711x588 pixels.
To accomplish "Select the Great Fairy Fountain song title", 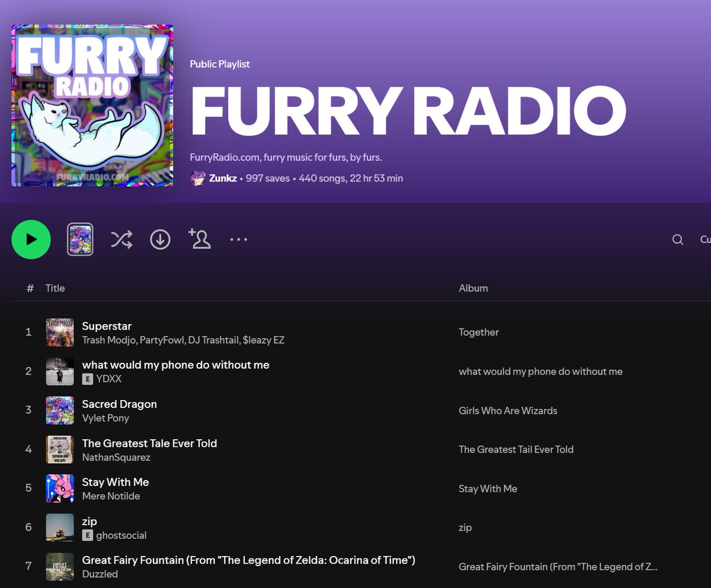I will tap(248, 560).
